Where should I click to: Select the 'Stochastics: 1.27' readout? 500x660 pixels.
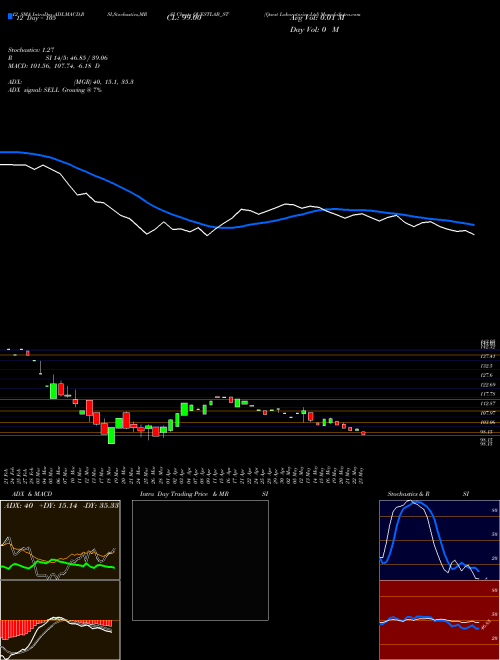(x=31, y=50)
